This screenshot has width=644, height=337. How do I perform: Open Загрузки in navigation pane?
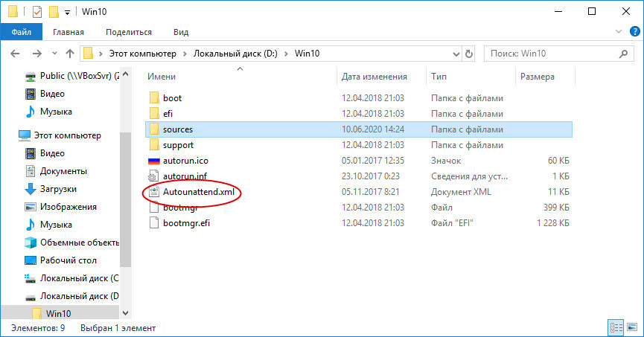coord(51,189)
